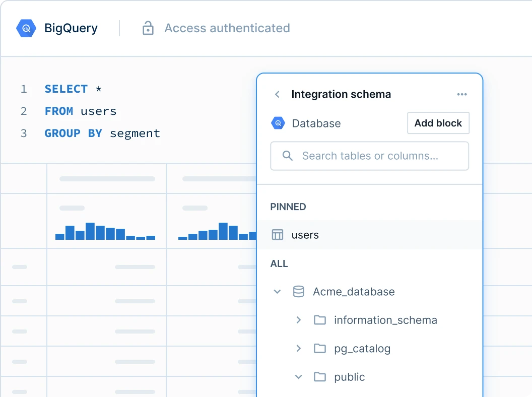Select the Acme_database label
This screenshot has width=532, height=397.
[x=354, y=292]
